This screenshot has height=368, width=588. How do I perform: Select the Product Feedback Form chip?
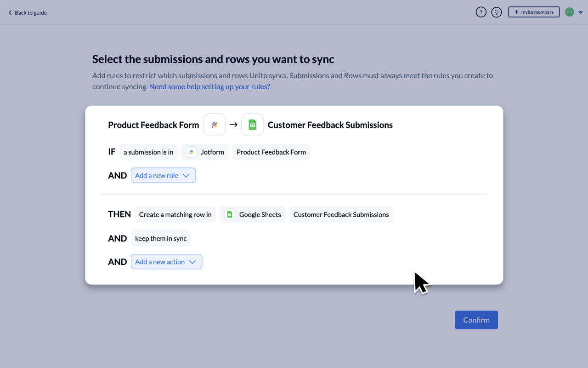point(271,152)
